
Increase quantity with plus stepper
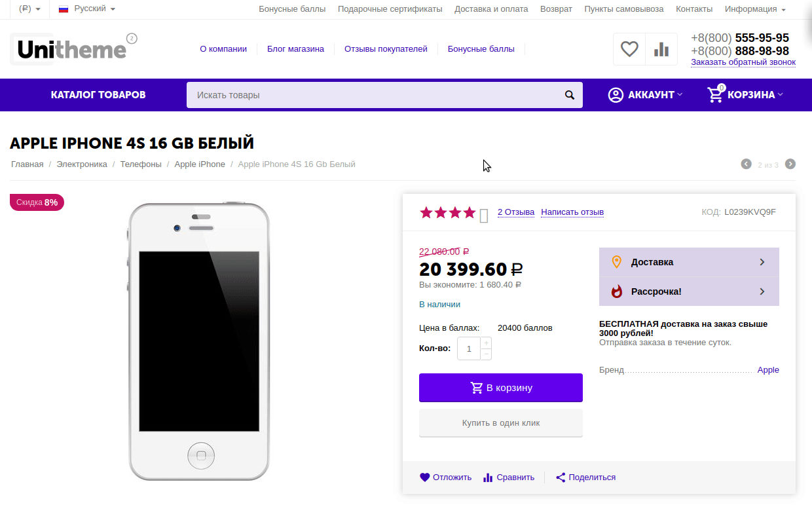pos(486,343)
